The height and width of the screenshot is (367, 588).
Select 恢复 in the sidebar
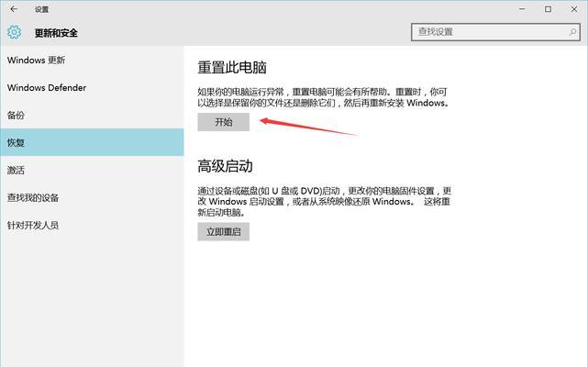click(92, 142)
